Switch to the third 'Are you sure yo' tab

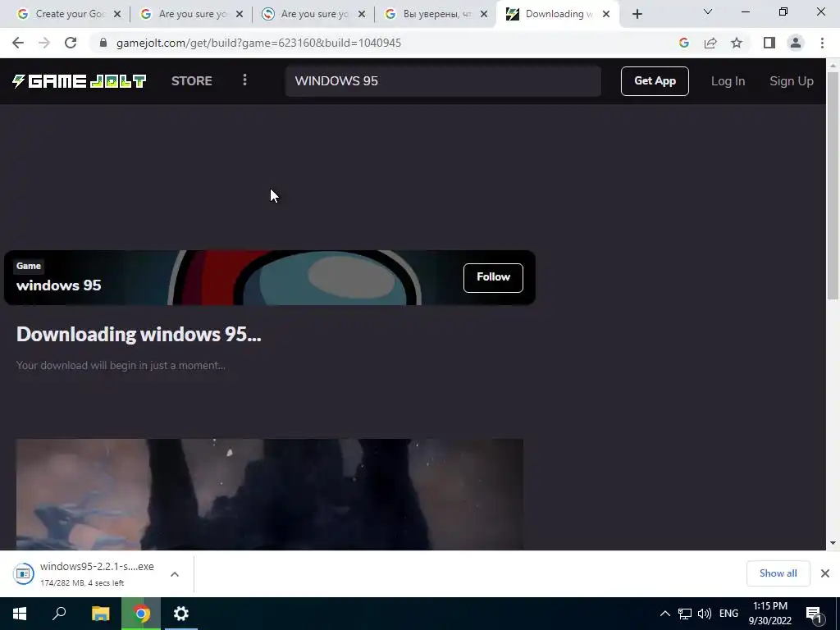click(x=314, y=14)
